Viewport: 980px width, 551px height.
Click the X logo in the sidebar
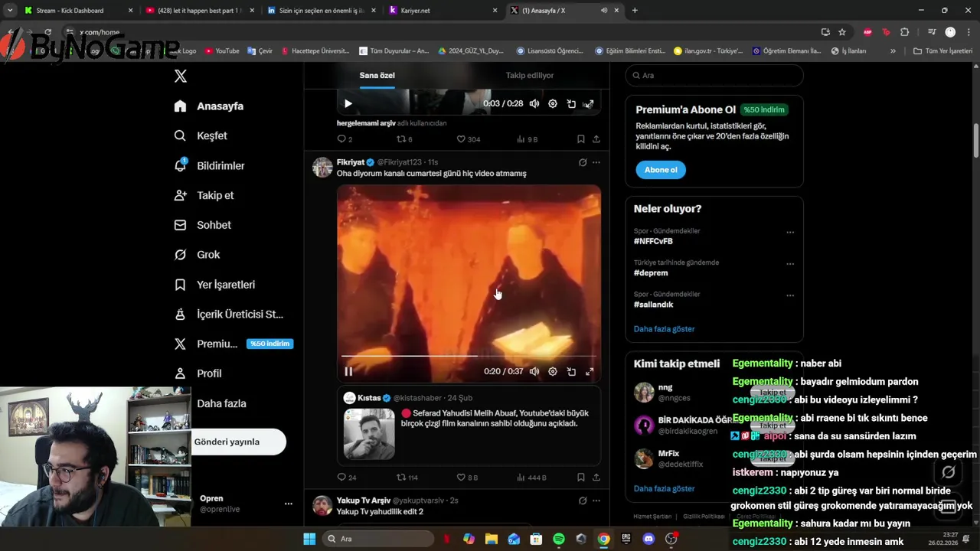[x=181, y=76]
